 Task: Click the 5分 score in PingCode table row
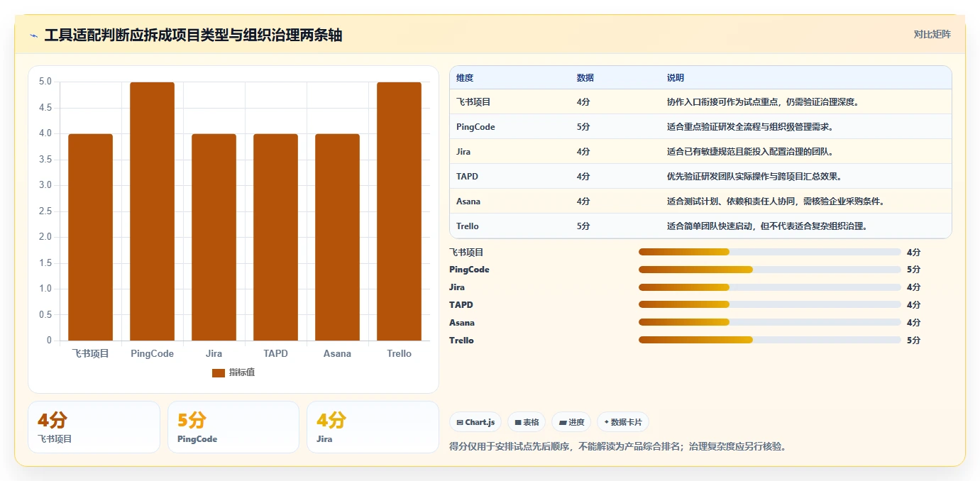[x=583, y=127]
